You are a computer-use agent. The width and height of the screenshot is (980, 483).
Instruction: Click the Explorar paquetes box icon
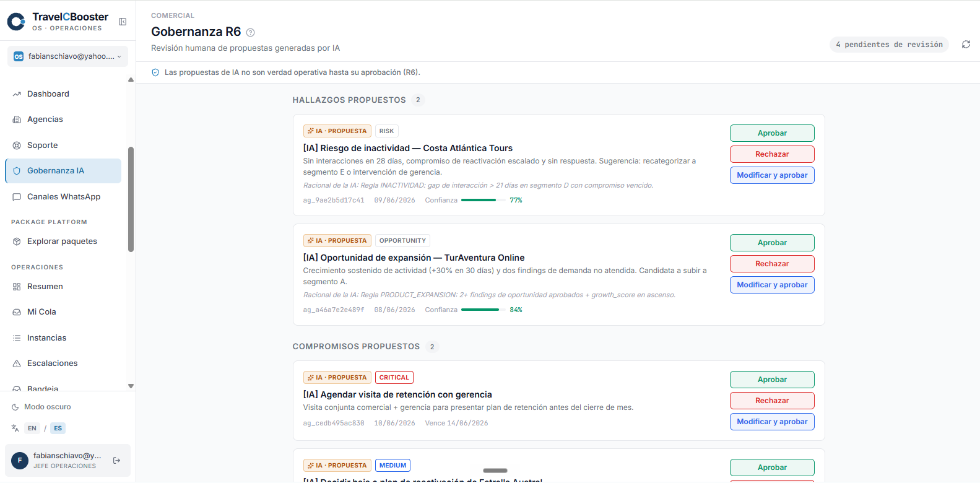click(x=17, y=241)
